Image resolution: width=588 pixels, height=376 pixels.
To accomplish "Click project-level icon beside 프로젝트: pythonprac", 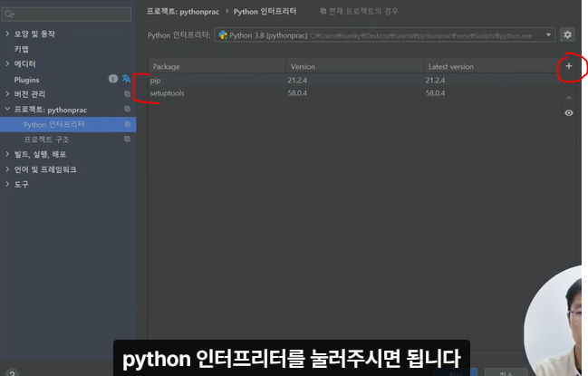I will pyautogui.click(x=127, y=109).
